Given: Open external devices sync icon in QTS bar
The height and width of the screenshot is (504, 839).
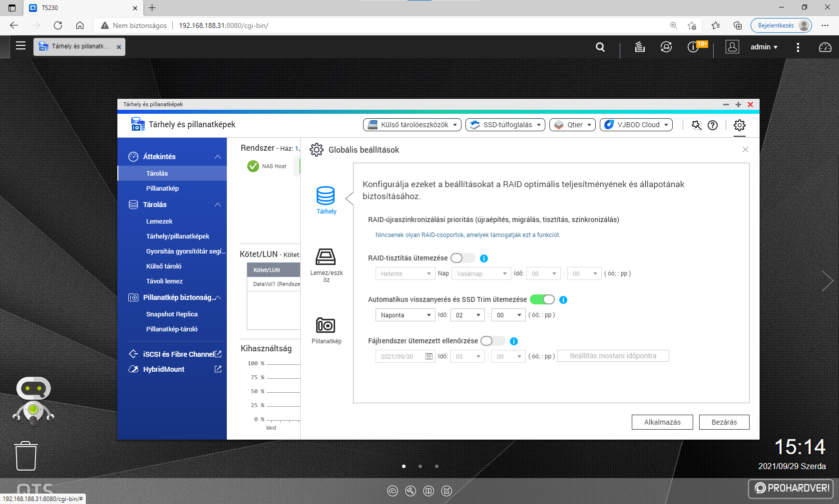Looking at the screenshot, I should pos(666,47).
